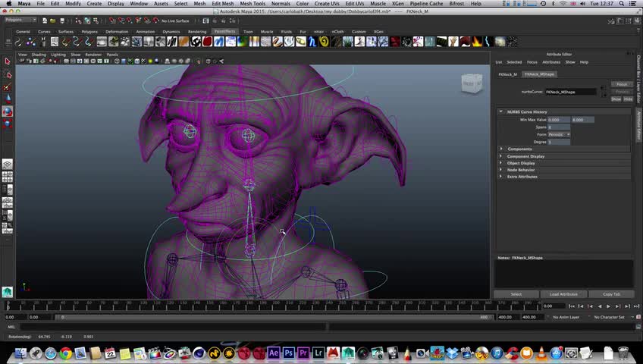Toggle use all lights in viewport toolbar
The width and height of the screenshot is (643, 364).
coord(150,61)
